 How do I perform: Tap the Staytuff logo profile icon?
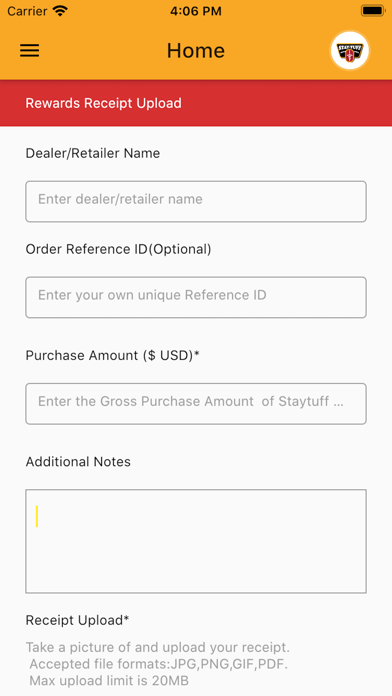coord(350,51)
